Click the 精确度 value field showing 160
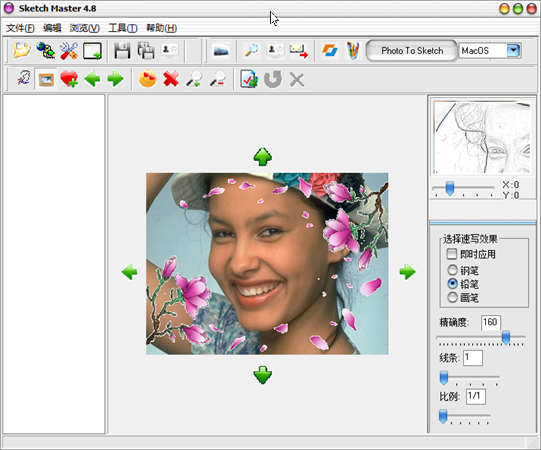The image size is (541, 450). point(490,322)
